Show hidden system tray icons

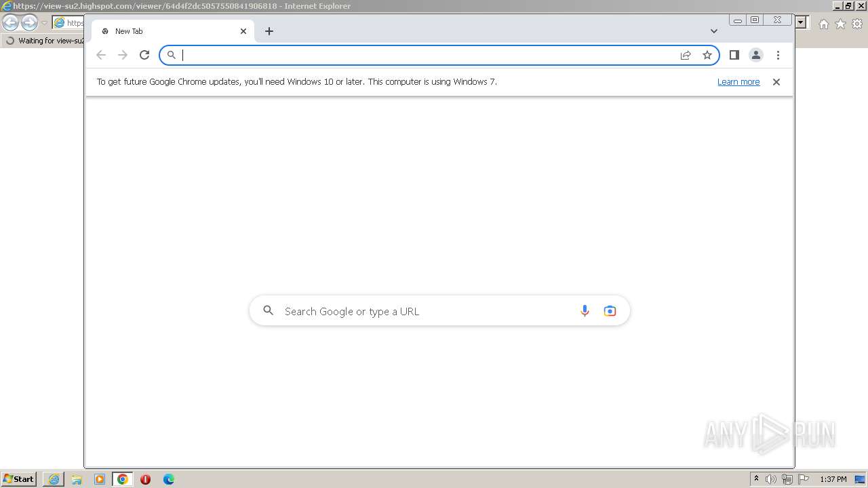(x=757, y=479)
